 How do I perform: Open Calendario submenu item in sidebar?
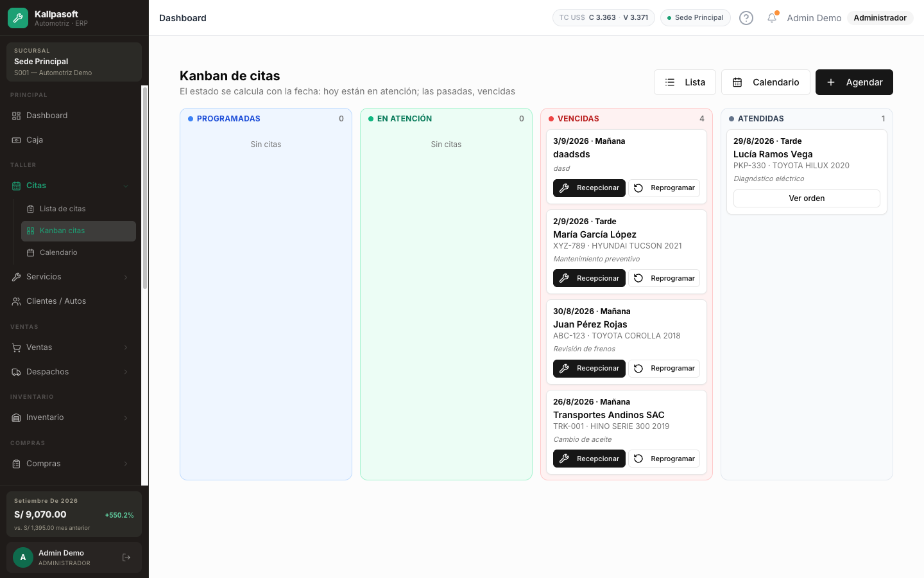pyautogui.click(x=78, y=252)
